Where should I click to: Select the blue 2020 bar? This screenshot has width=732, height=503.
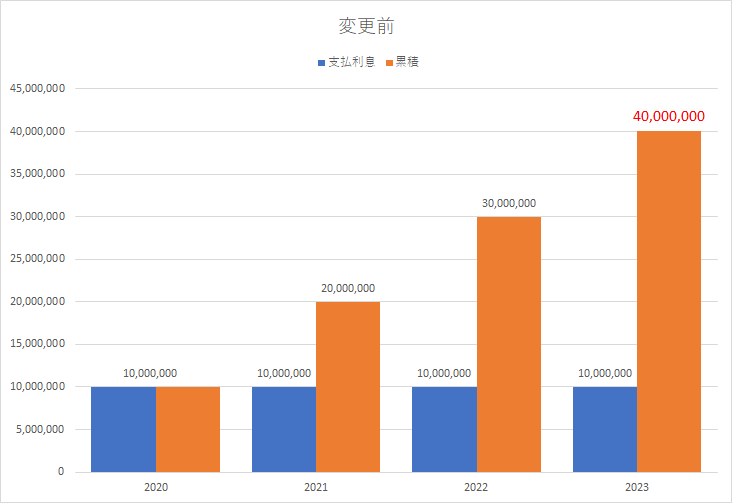coord(123,429)
